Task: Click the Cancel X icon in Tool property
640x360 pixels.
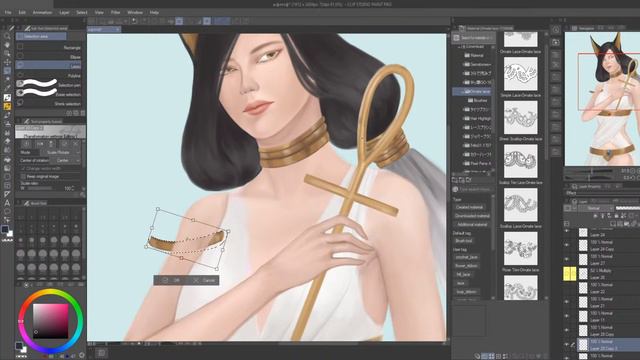Action: pyautogui.click(x=76, y=144)
